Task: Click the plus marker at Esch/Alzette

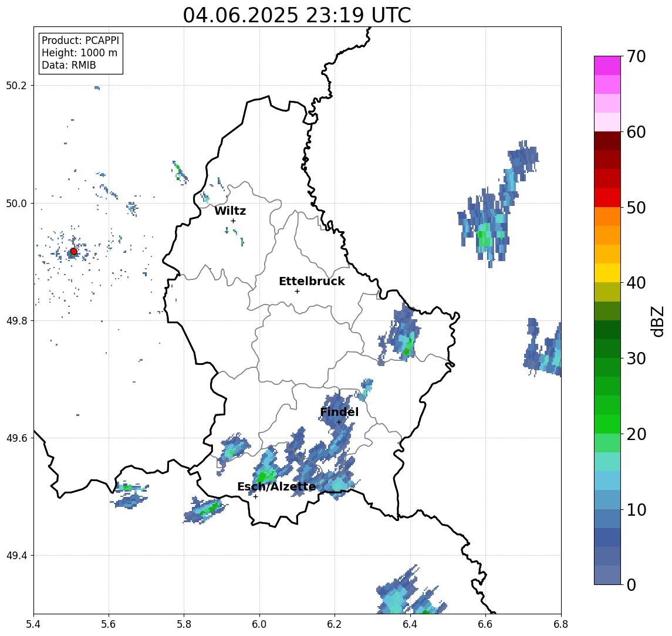Action: point(255,497)
